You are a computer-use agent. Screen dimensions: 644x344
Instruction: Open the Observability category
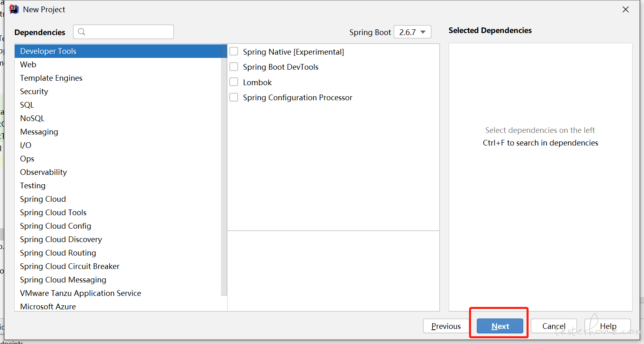118,172
